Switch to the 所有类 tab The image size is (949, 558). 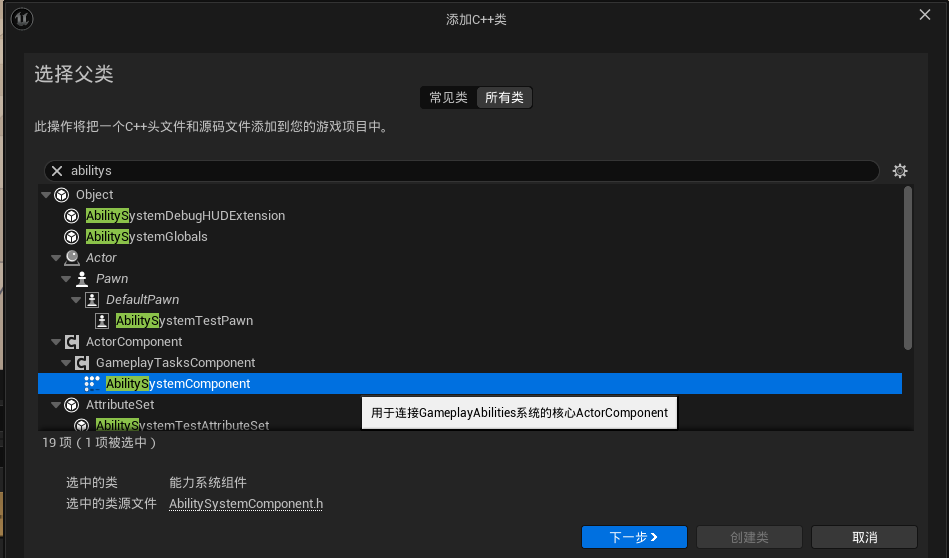click(x=504, y=97)
